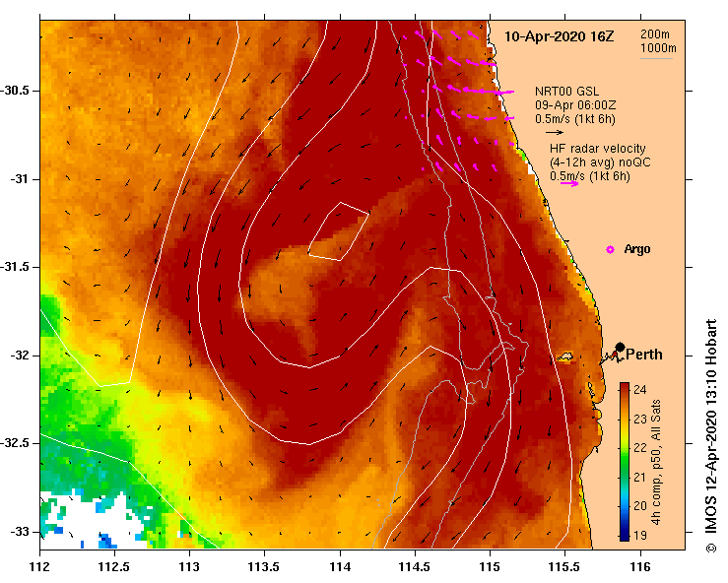Click the magenta Argo float legend circle
The height and width of the screenshot is (583, 728).
[x=610, y=250]
